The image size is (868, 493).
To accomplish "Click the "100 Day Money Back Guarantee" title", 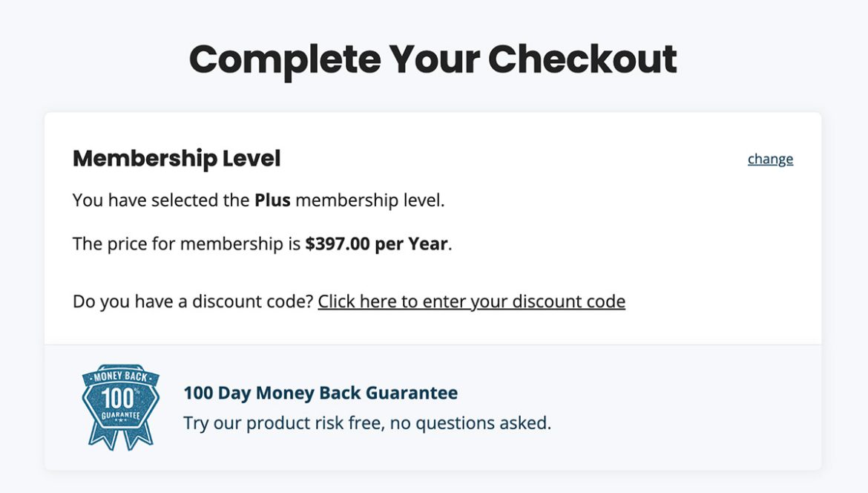I will pyautogui.click(x=320, y=393).
